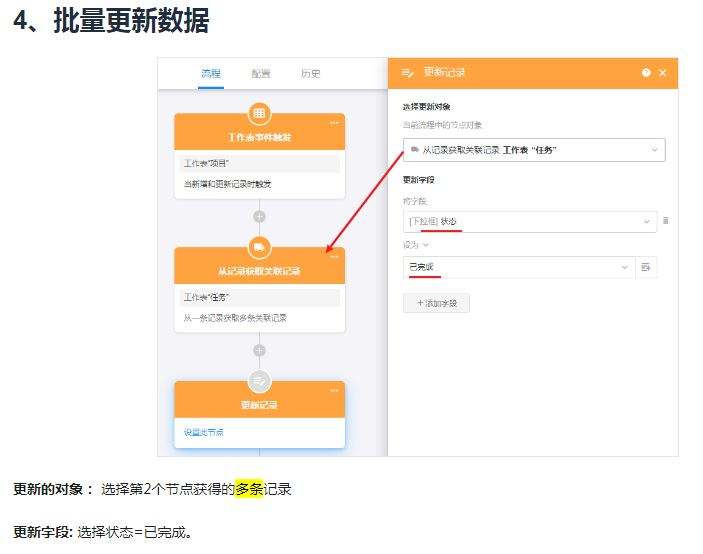The image size is (703, 554).
Task: Change the 设为 operation dropdown
Action: tap(416, 245)
